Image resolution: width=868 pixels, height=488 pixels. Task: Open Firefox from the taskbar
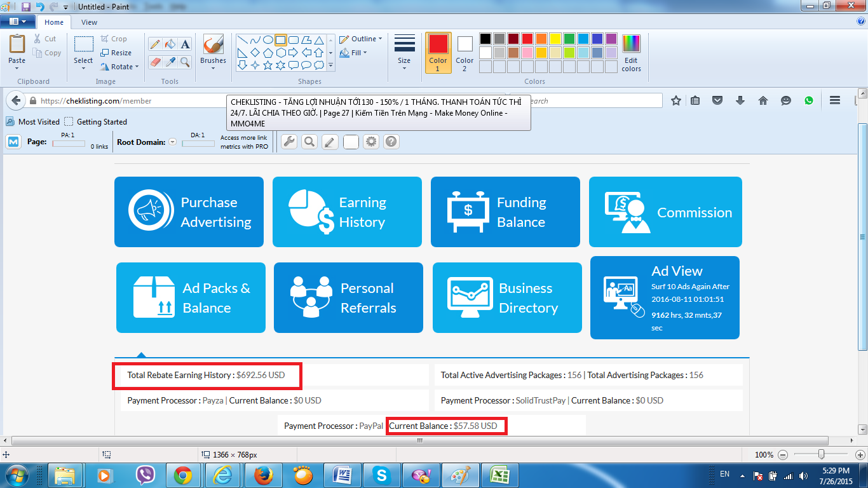[262, 475]
